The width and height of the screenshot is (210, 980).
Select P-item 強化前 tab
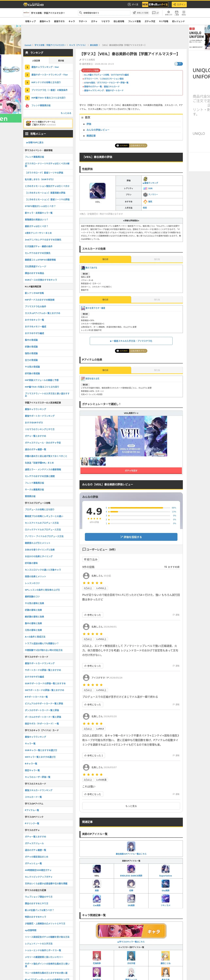tap(105, 370)
